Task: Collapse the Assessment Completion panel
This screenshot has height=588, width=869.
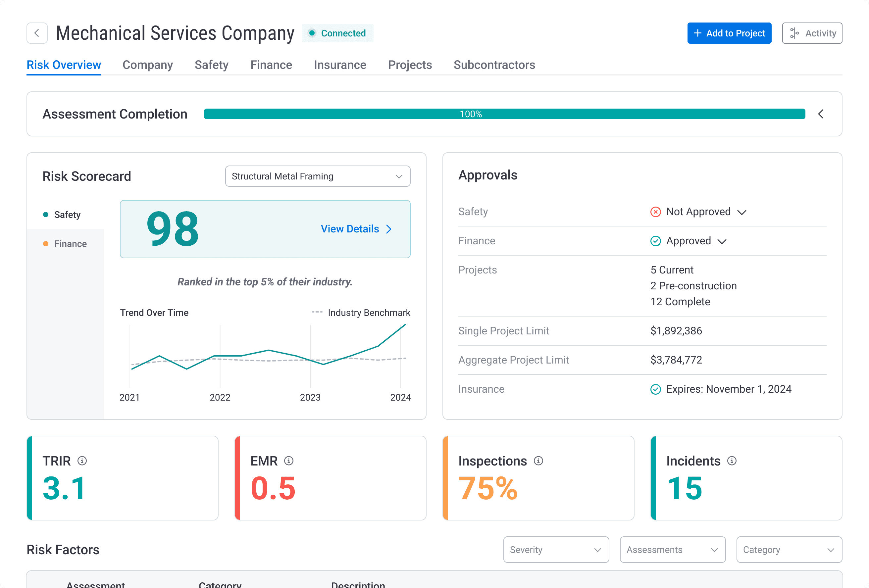Action: [x=820, y=114]
